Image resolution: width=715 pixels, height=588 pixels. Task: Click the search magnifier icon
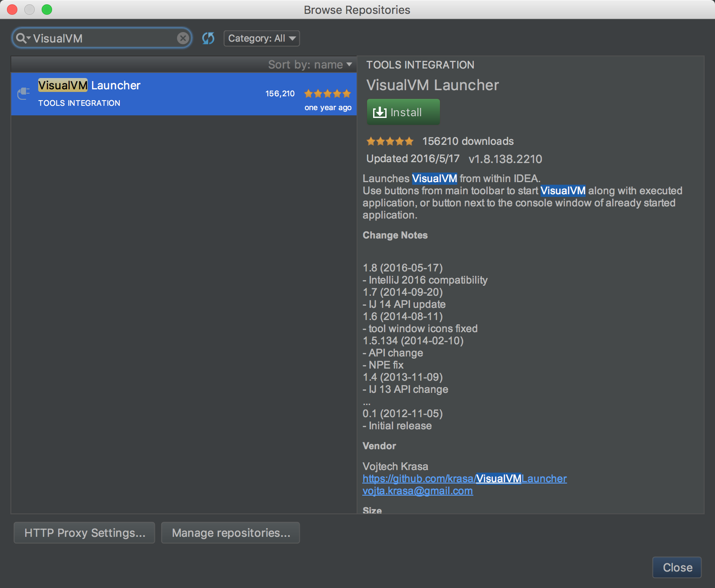click(21, 38)
